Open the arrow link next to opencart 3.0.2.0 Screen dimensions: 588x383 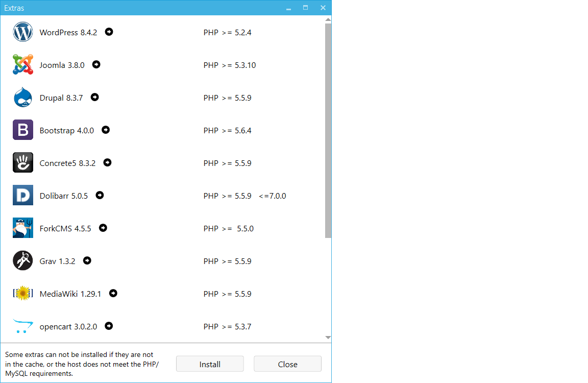[x=109, y=326]
